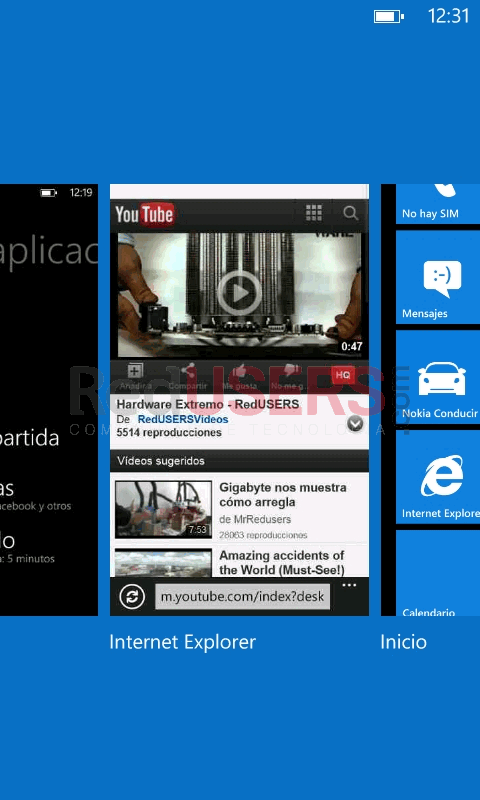Tap the Mensajes tile
480x800 pixels.
pos(438,277)
